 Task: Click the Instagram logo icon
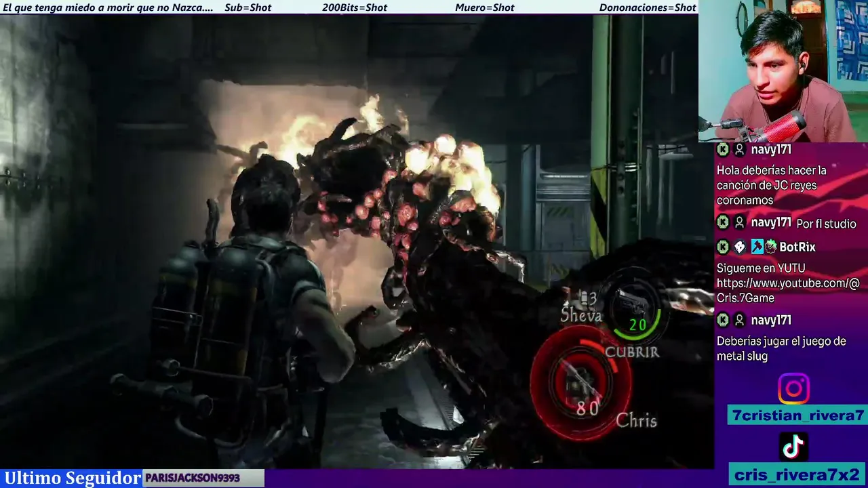(x=793, y=389)
